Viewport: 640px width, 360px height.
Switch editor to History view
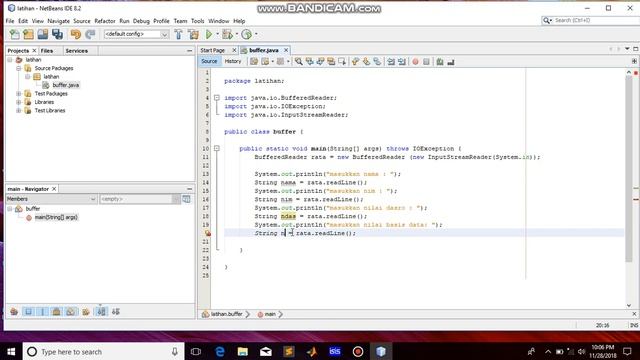click(233, 61)
